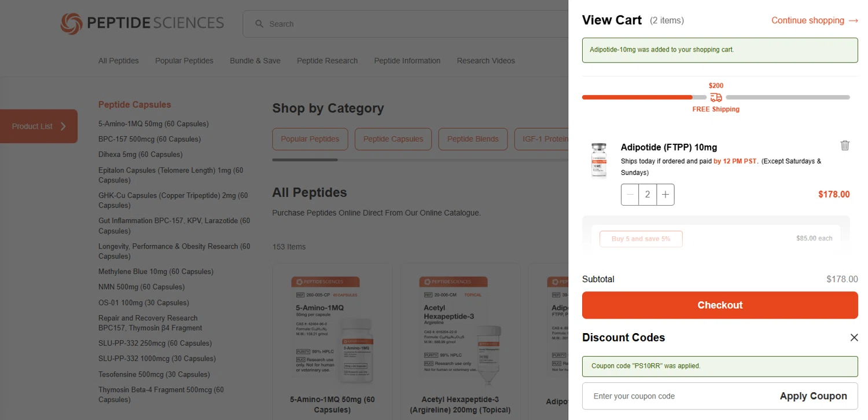Focus the coupon code input field
Screen dimensions: 868x420
[x=677, y=396]
